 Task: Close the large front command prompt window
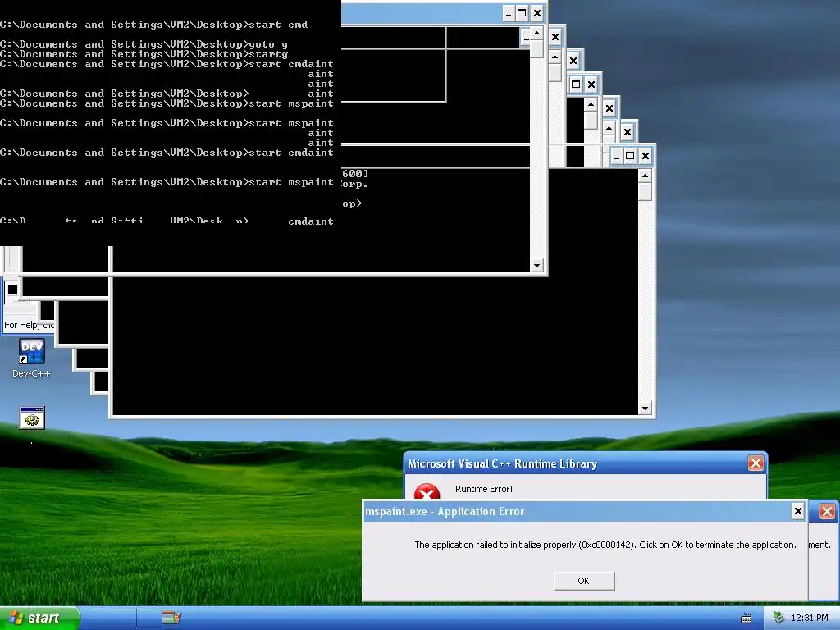[645, 156]
